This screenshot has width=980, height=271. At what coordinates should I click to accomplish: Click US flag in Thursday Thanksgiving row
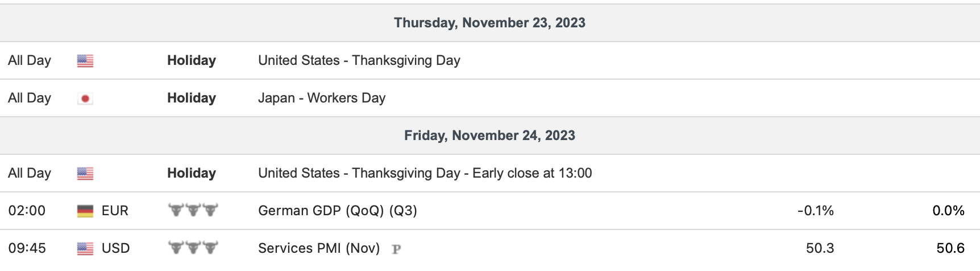85,61
